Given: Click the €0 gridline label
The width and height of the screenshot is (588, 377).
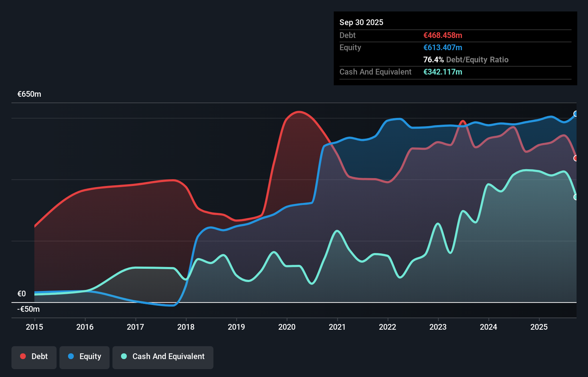Looking at the screenshot, I should pos(22,294).
